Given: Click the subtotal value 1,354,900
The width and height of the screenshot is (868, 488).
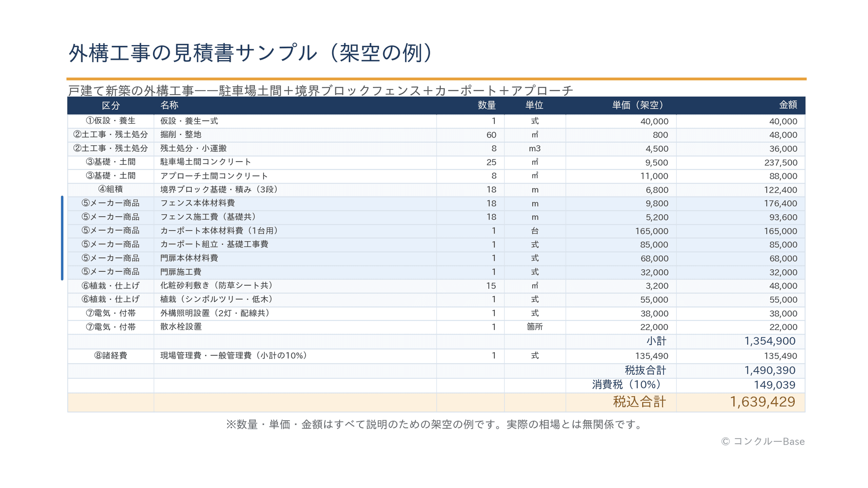Looking at the screenshot, I should tap(769, 341).
